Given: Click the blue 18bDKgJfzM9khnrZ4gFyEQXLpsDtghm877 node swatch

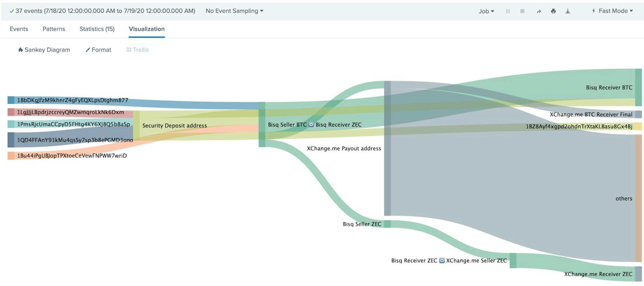Looking at the screenshot, I should [x=11, y=100].
